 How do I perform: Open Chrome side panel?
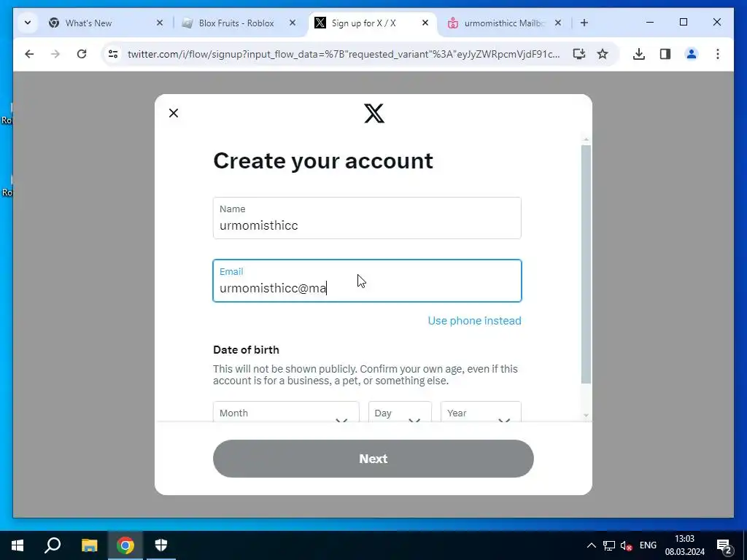click(x=665, y=54)
